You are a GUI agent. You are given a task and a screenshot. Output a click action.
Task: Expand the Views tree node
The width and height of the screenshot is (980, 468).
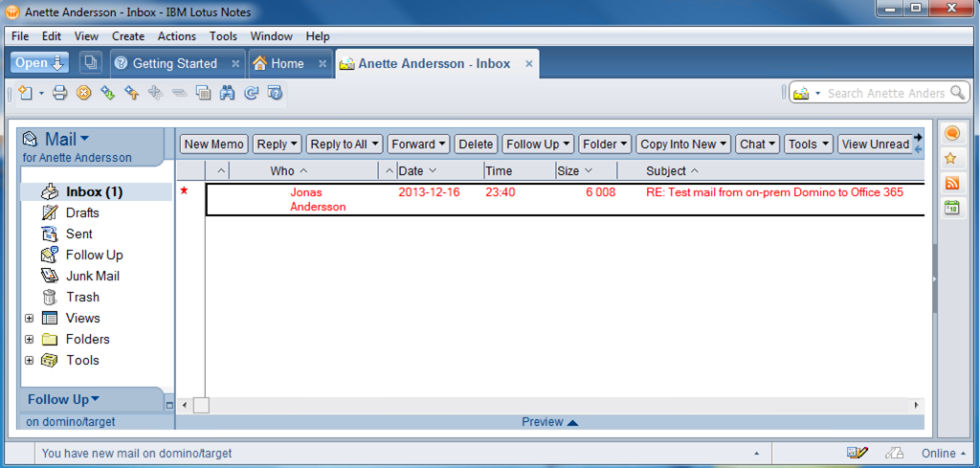pos(29,318)
